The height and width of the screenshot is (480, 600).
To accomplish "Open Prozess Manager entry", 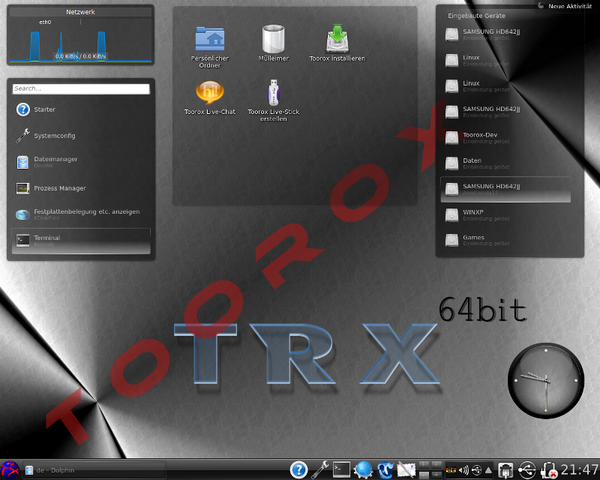I will [81, 188].
